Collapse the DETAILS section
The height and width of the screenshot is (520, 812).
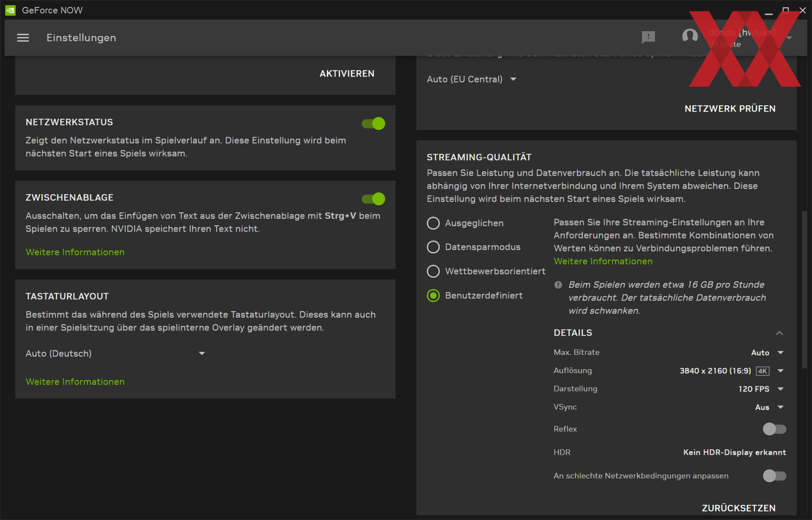point(779,333)
